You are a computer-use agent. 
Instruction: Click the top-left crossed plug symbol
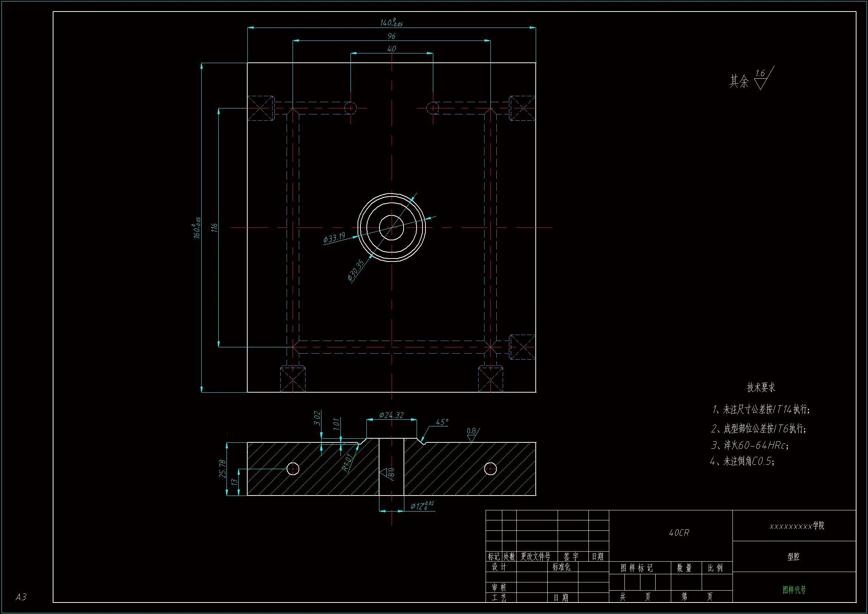click(x=261, y=108)
